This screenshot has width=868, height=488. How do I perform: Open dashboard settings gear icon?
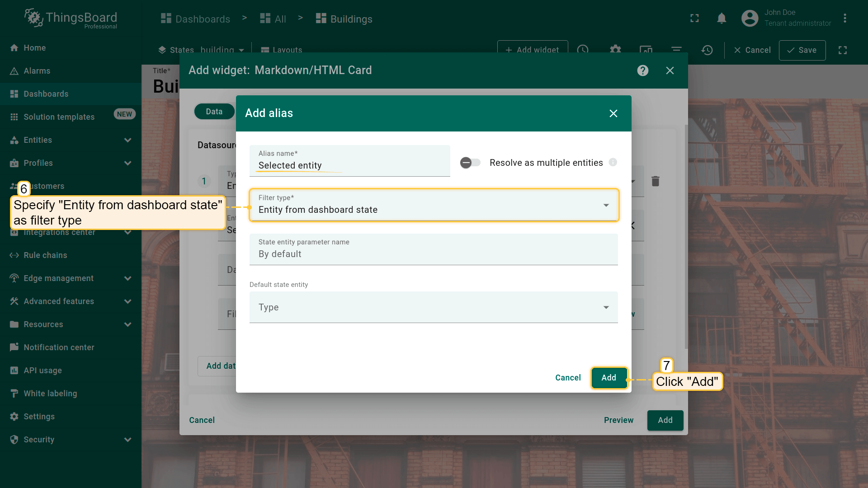pos(615,50)
